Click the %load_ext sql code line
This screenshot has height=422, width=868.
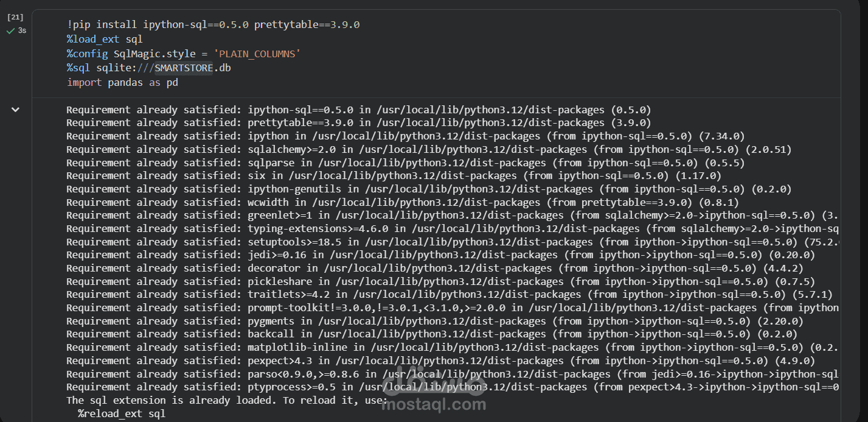click(105, 39)
